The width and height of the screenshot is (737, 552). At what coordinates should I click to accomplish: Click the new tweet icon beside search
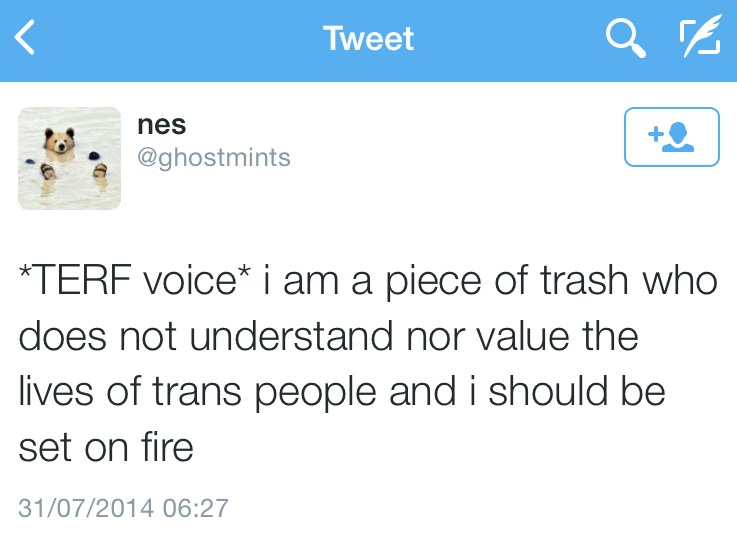tap(699, 39)
